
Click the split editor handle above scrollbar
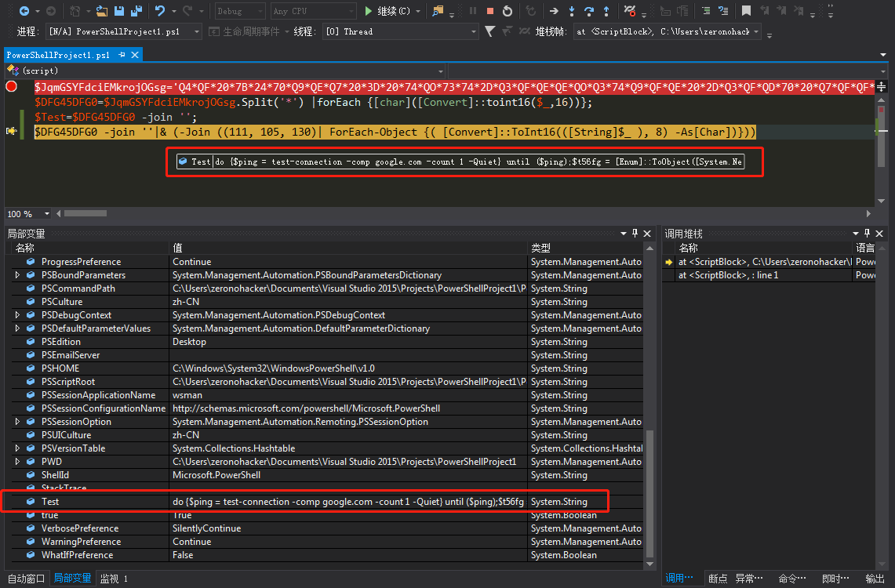882,87
